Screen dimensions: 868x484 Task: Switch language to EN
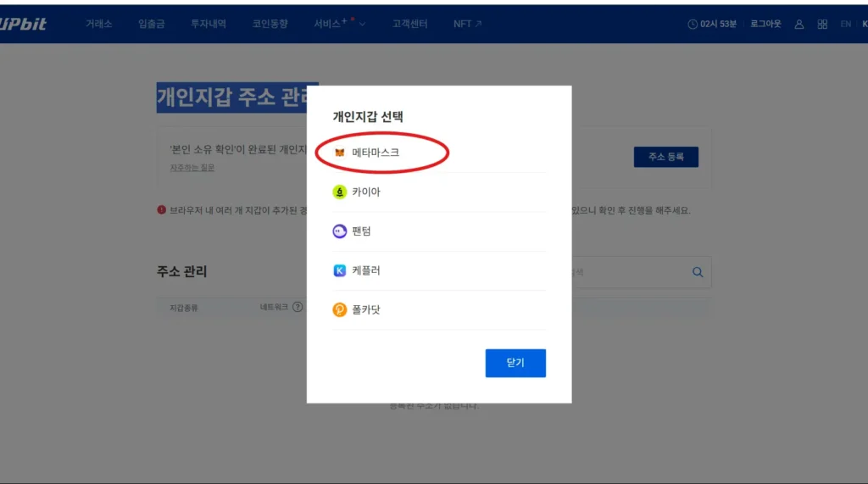coord(845,24)
